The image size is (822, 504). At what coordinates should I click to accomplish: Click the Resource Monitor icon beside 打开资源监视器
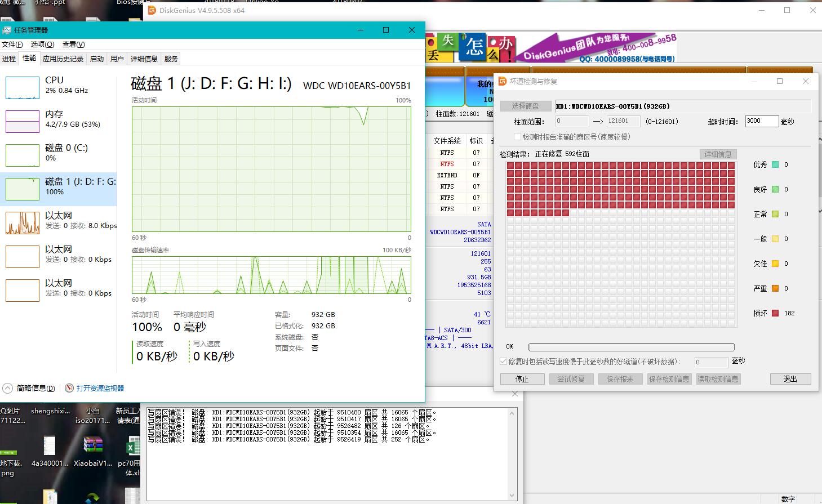[69, 387]
